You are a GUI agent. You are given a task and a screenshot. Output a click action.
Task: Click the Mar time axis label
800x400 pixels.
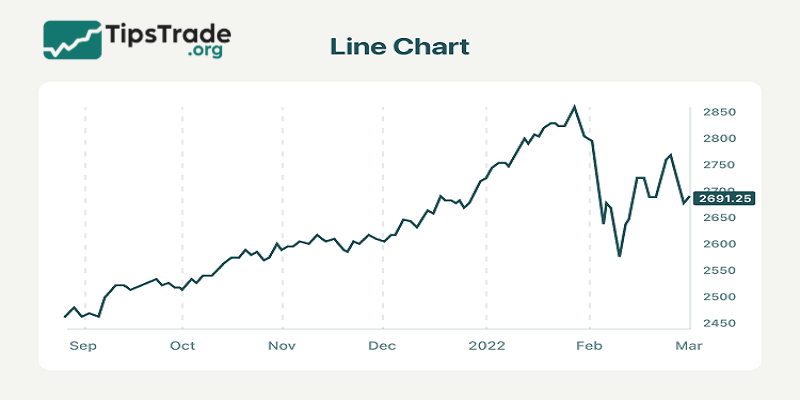coord(690,346)
